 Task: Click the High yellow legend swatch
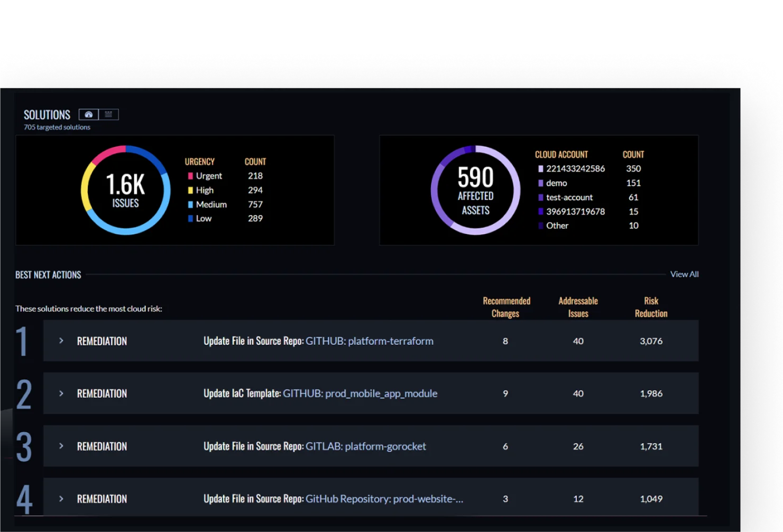pos(190,190)
